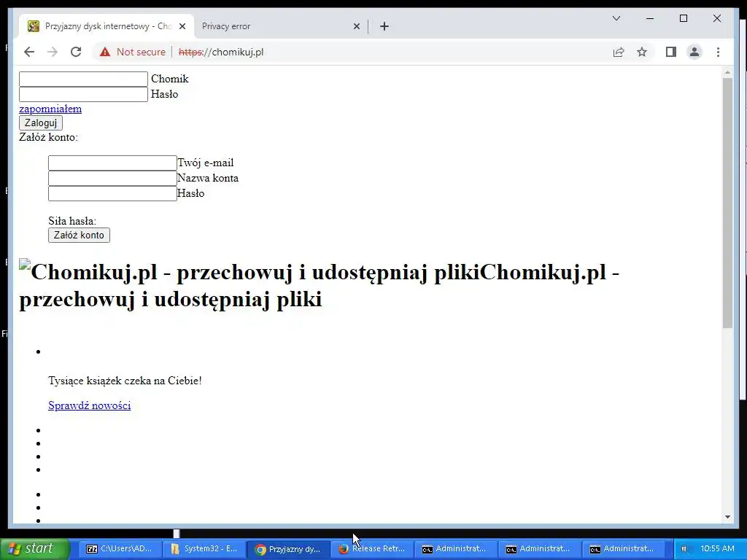Image resolution: width=747 pixels, height=560 pixels.
Task: Open 7-Zip C:\Users taskbar item
Action: (x=120, y=548)
